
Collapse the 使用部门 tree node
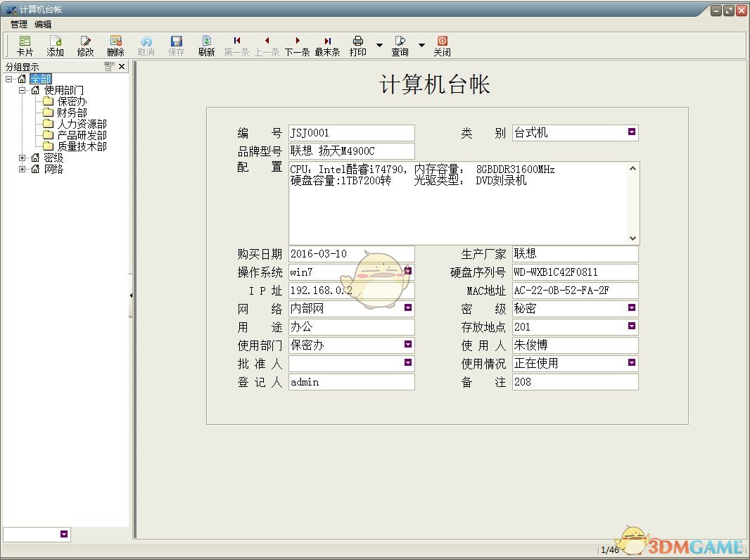coord(22,90)
